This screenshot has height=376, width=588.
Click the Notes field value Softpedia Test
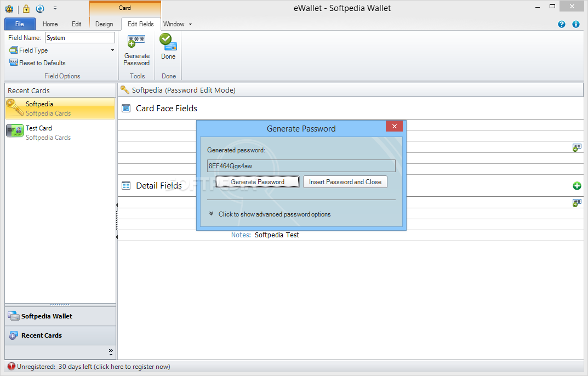tap(277, 235)
